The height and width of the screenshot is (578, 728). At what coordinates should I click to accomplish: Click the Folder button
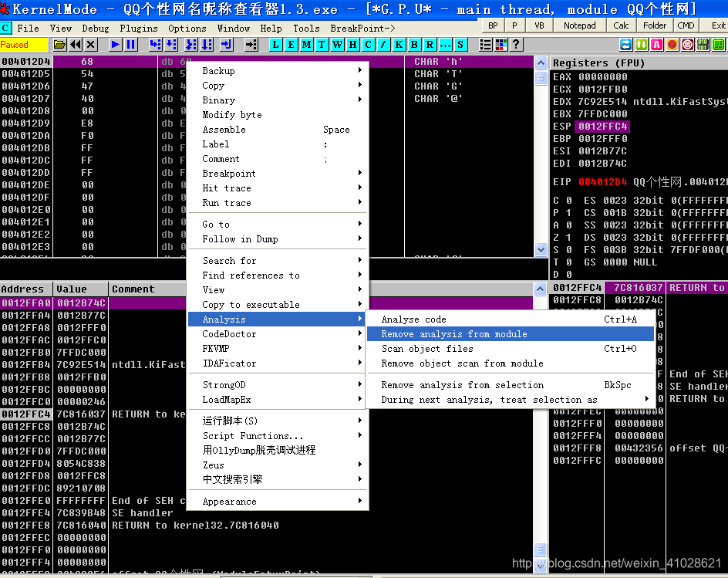[655, 25]
